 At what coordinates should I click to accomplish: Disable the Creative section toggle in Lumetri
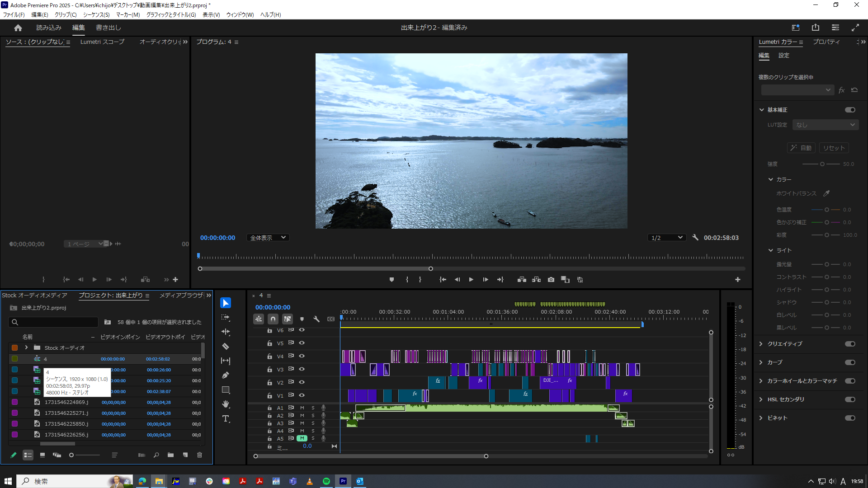coord(850,344)
